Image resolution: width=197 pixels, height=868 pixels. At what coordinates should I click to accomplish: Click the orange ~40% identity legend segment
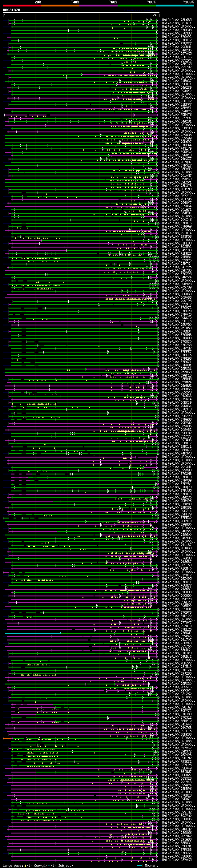[x=60, y=6]
